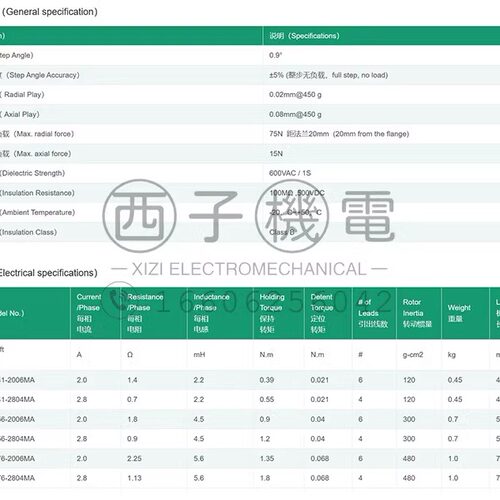
Task: Select the "Class B" value
Action: click(282, 232)
